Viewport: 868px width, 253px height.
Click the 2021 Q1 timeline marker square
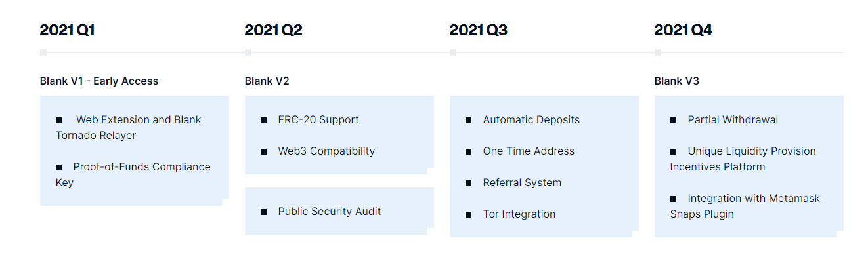43,52
